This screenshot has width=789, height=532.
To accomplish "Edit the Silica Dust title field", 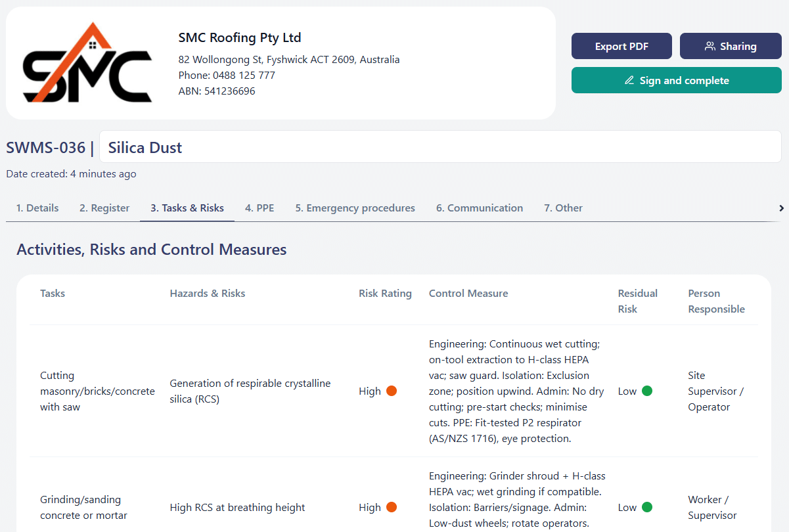I will tap(440, 147).
